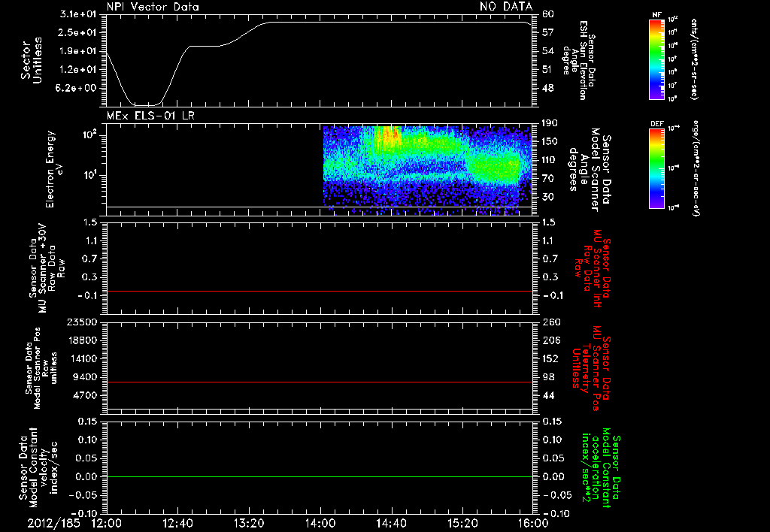Click the 48 degree sun elevation tick

(x=548, y=89)
